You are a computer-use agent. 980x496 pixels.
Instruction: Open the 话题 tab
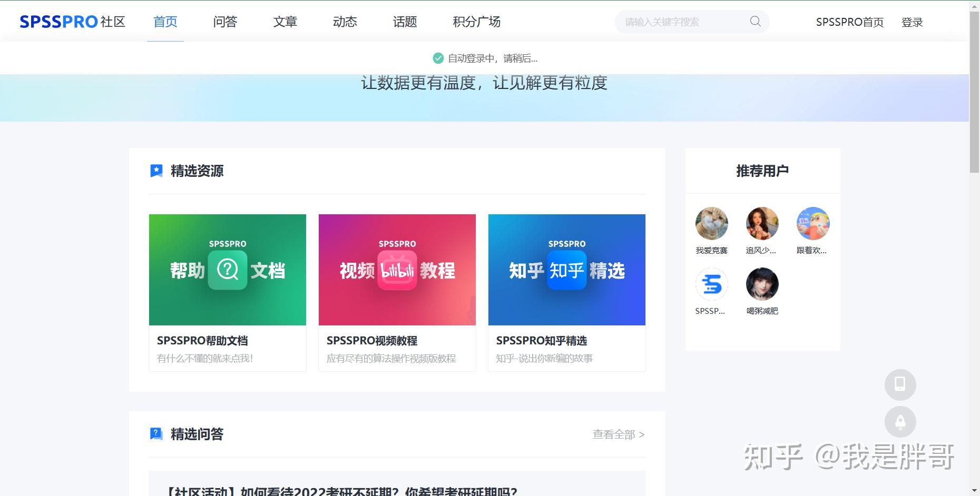[x=405, y=22]
